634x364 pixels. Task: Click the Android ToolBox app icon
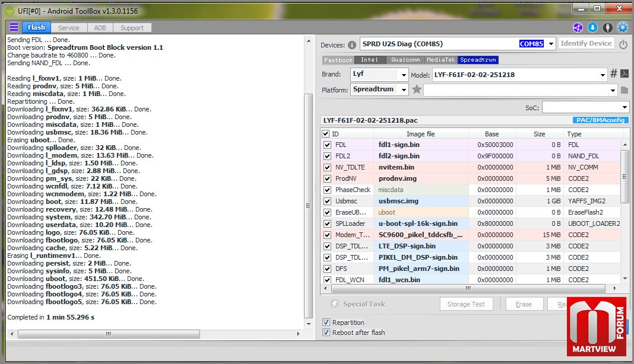pyautogui.click(x=10, y=11)
